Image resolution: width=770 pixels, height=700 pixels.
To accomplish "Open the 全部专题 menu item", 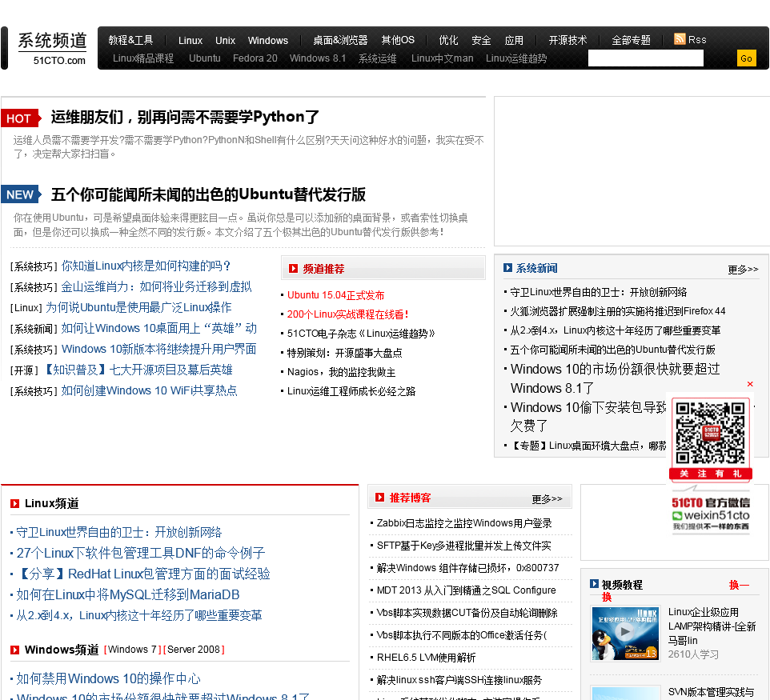I will 631,40.
